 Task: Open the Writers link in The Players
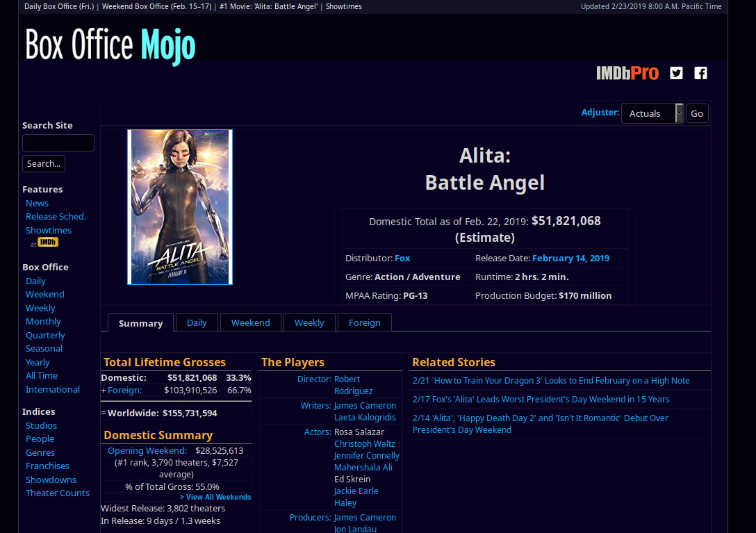pos(315,406)
